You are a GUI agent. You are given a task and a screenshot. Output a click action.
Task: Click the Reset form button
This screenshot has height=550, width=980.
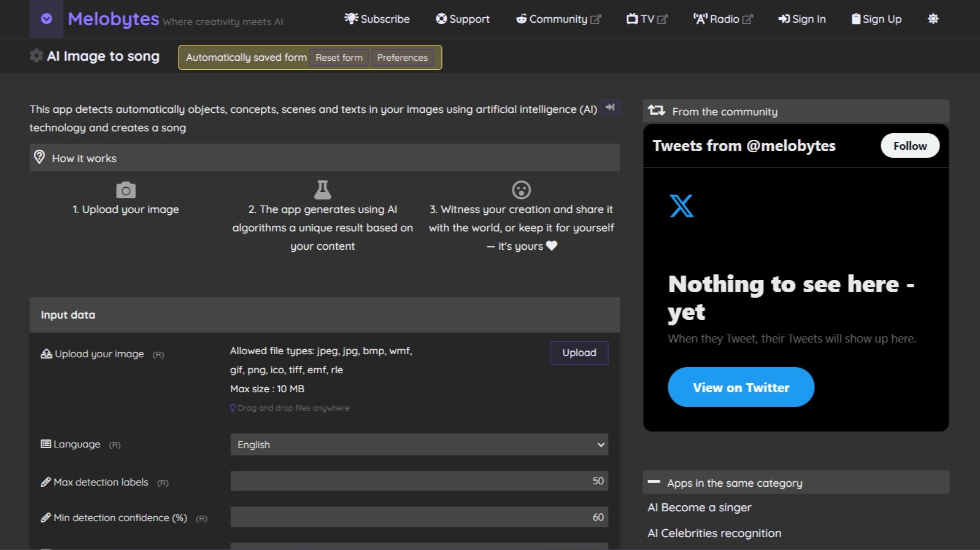click(339, 57)
